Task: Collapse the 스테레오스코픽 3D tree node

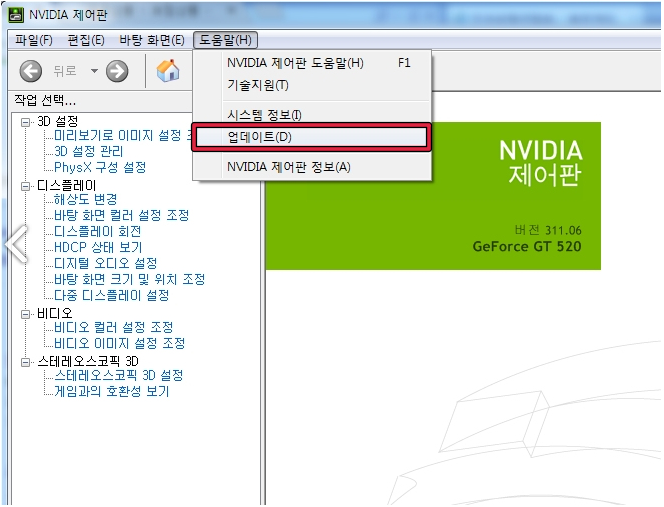Action: tap(25, 362)
